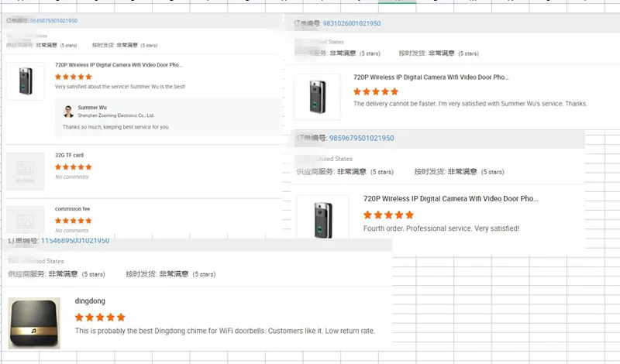Screen dimensions: 620x364
Task: Open the dingdong product title
Action: [90, 301]
